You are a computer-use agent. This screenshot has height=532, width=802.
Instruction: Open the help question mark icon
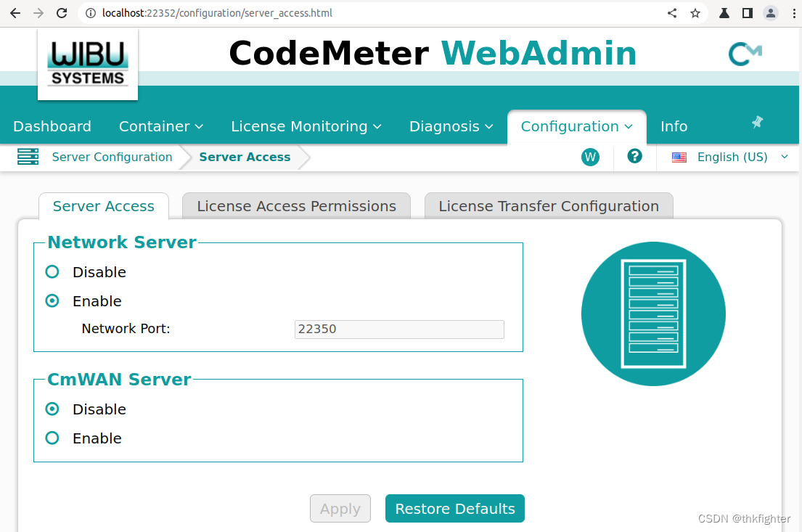pos(634,156)
